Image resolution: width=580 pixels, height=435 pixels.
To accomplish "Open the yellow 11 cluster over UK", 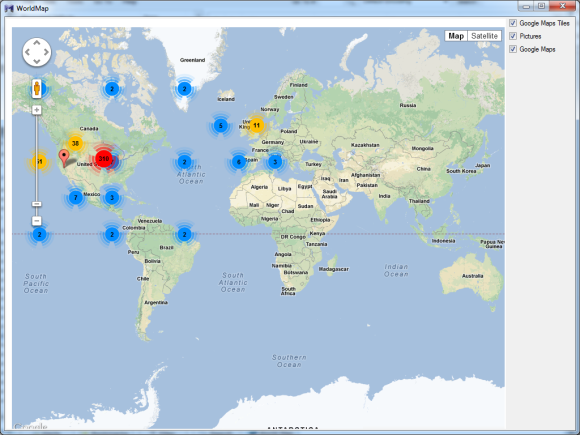I will point(256,125).
